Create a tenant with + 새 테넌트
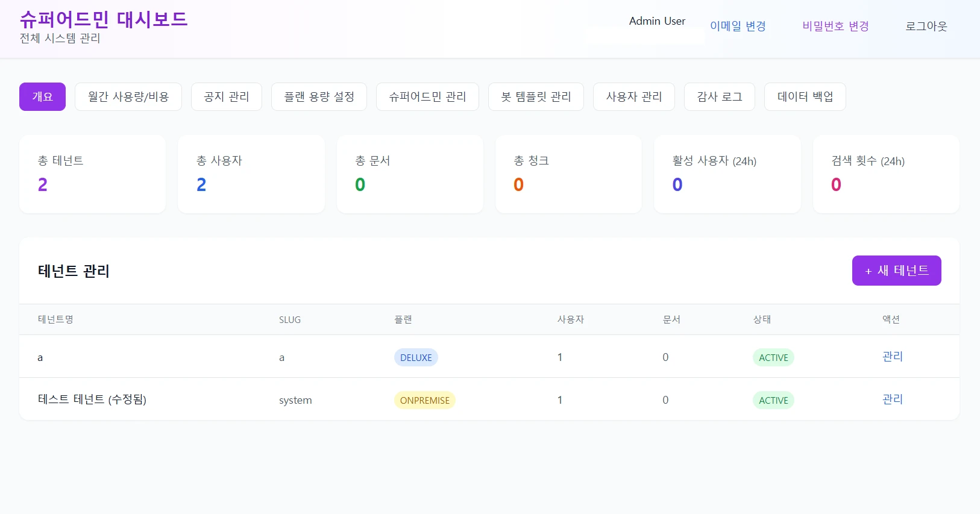The height and width of the screenshot is (514, 980). click(x=896, y=271)
